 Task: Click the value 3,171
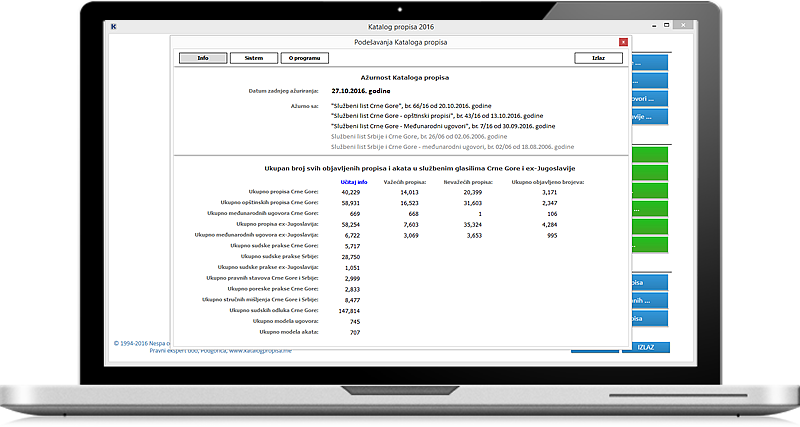pos(549,192)
